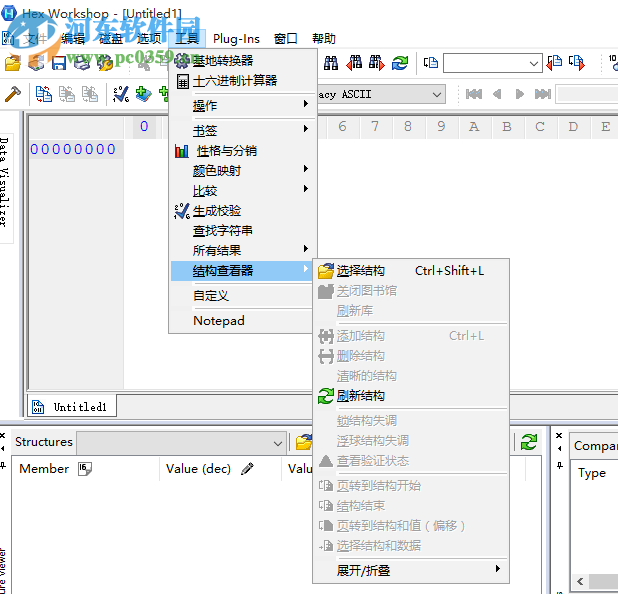Image resolution: width=618 pixels, height=594 pixels.
Task: Open the 磁盘 menu
Action: pyautogui.click(x=111, y=39)
